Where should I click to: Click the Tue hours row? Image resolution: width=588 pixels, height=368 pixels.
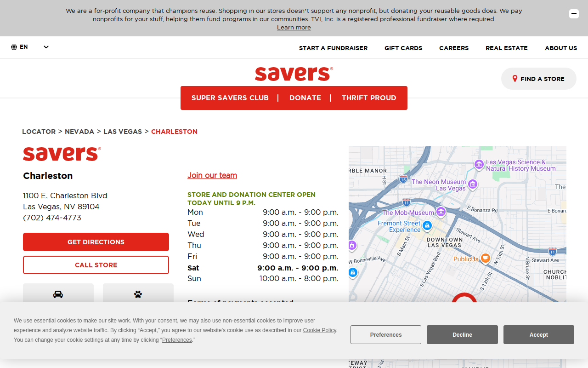[263, 224]
